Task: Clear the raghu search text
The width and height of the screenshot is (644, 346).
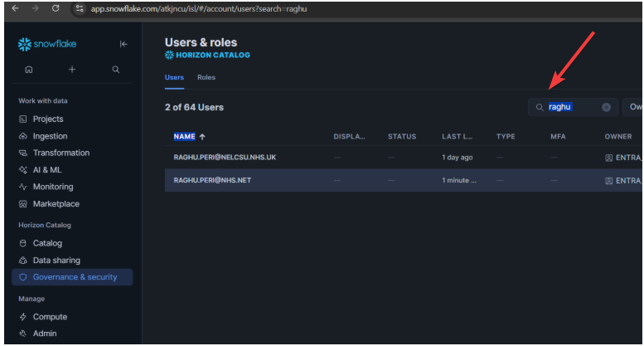Action: [x=606, y=107]
